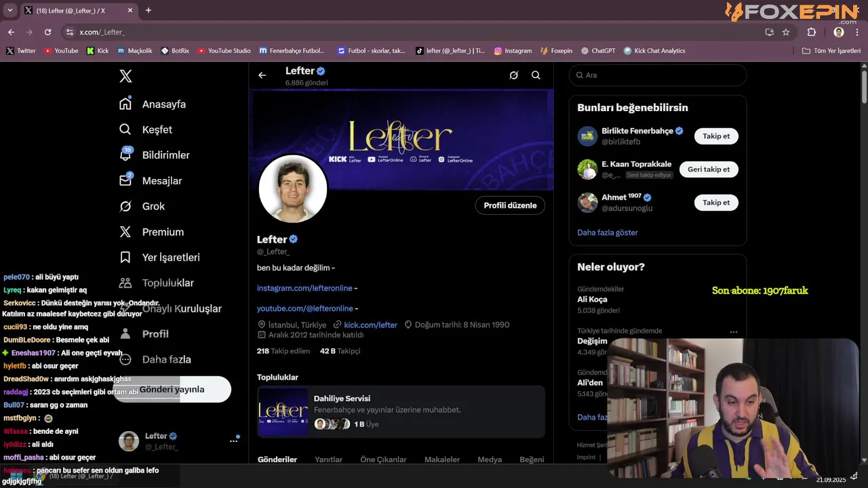Screen dimensions: 868x488
Task: Close the Lefter X tab
Action: pyautogui.click(x=130, y=10)
